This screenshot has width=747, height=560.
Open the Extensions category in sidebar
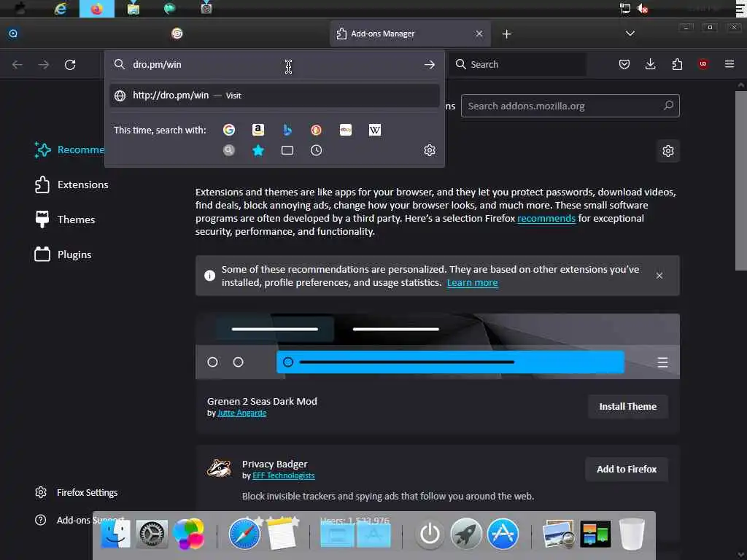click(71, 184)
